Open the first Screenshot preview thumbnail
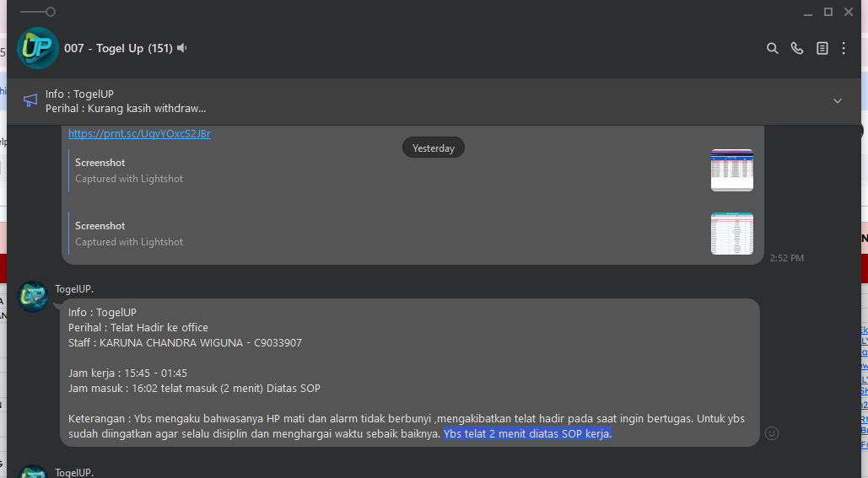The width and height of the screenshot is (868, 478). coord(732,169)
